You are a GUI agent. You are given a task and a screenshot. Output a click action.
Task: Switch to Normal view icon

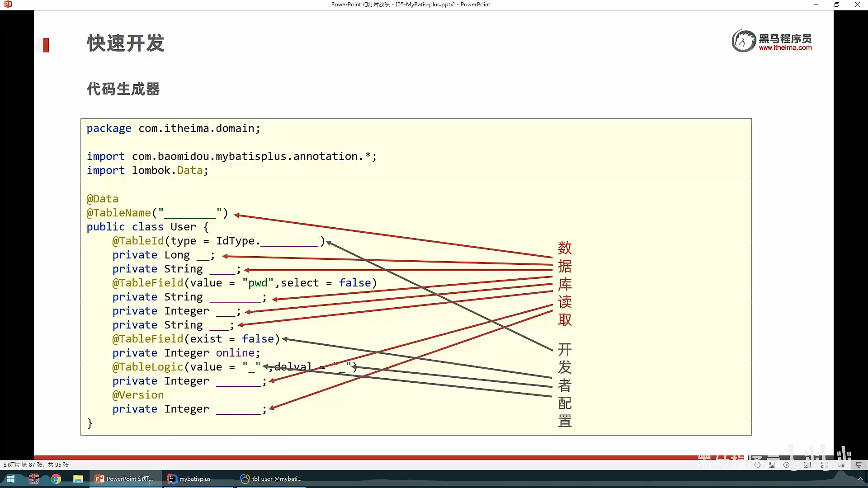coord(807,465)
